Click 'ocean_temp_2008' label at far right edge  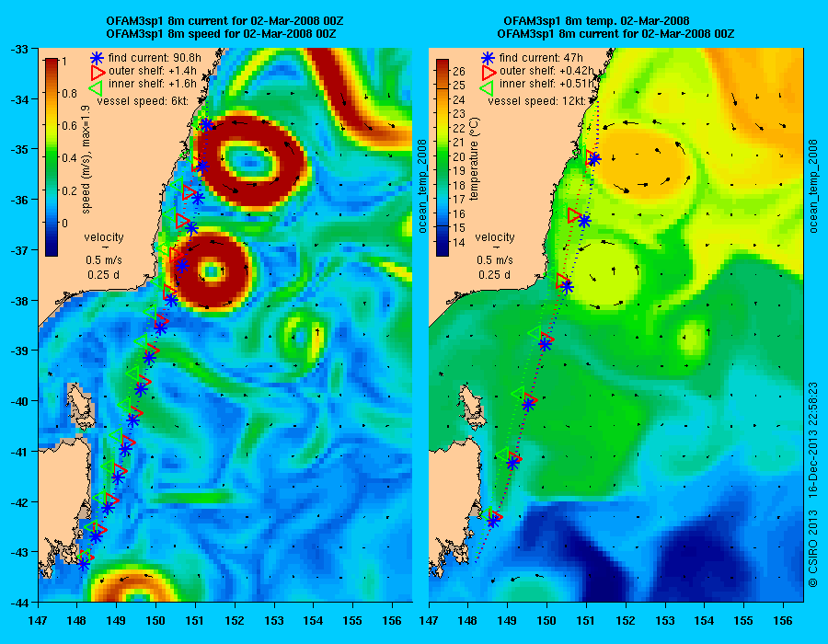(x=813, y=186)
